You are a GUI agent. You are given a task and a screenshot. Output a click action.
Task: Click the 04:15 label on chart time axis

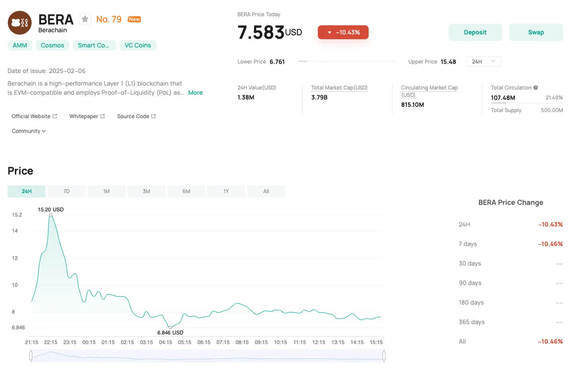(165, 342)
